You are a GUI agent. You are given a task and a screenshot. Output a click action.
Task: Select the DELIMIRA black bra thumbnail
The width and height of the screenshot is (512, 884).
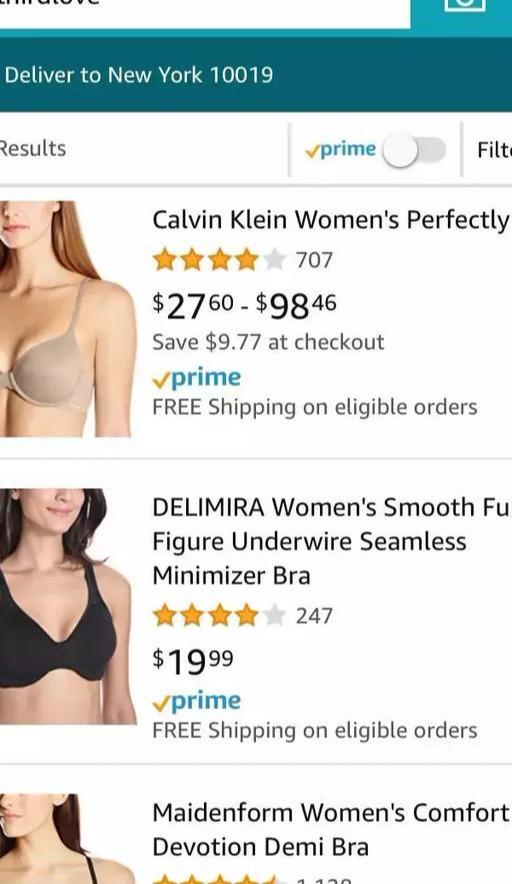pyautogui.click(x=67, y=606)
